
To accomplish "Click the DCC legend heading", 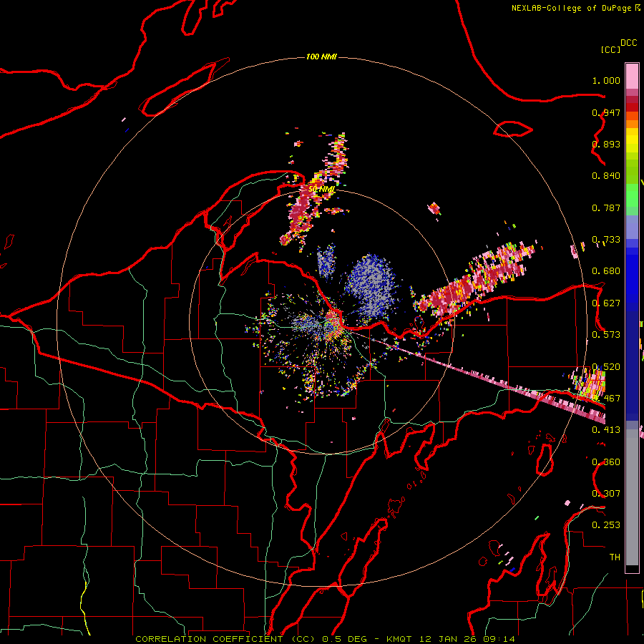I will (628, 43).
